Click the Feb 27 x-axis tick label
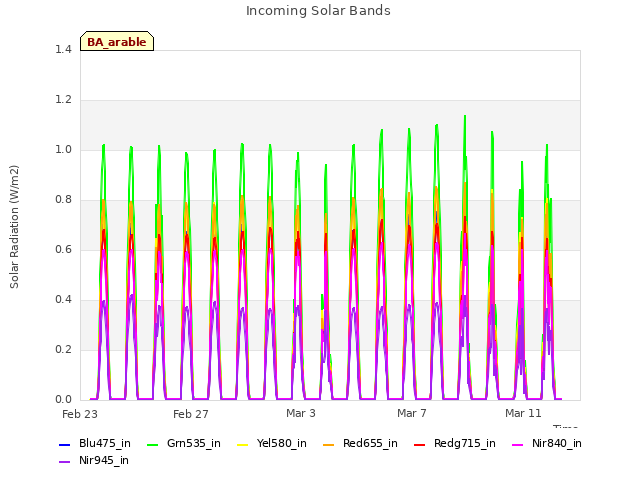Screen dimensions: 640x480 click(x=191, y=414)
